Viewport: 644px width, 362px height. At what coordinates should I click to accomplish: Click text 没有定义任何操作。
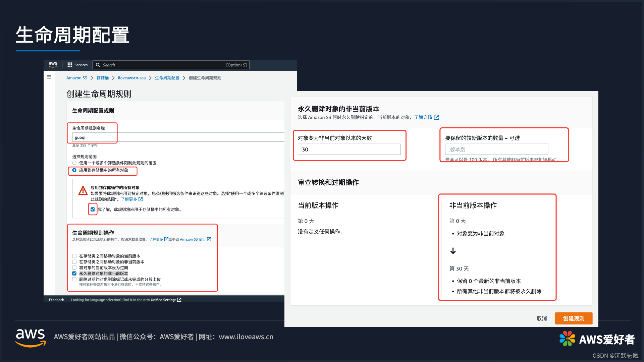321,232
